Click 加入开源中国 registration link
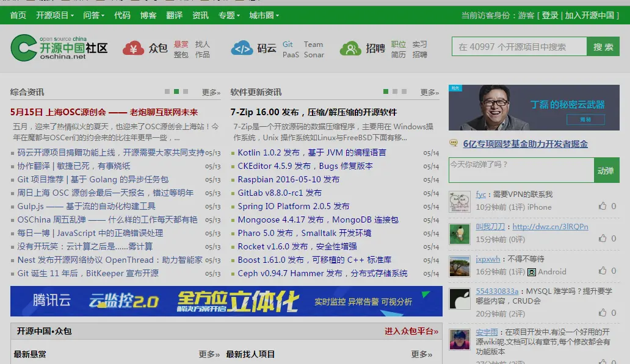This screenshot has width=630, height=364. 590,15
